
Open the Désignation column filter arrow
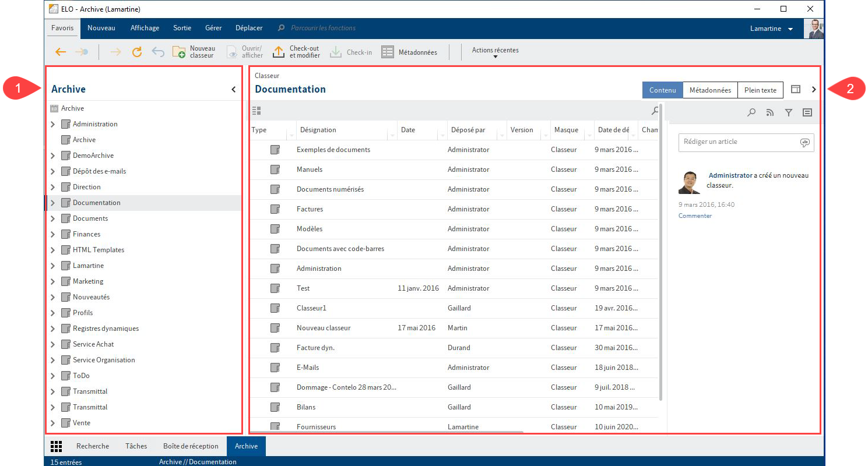point(392,136)
